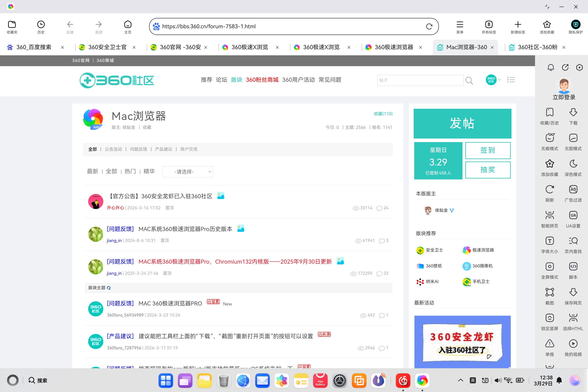Open the Settings gear in the dock
The height and width of the screenshot is (392, 588).
pos(339,381)
